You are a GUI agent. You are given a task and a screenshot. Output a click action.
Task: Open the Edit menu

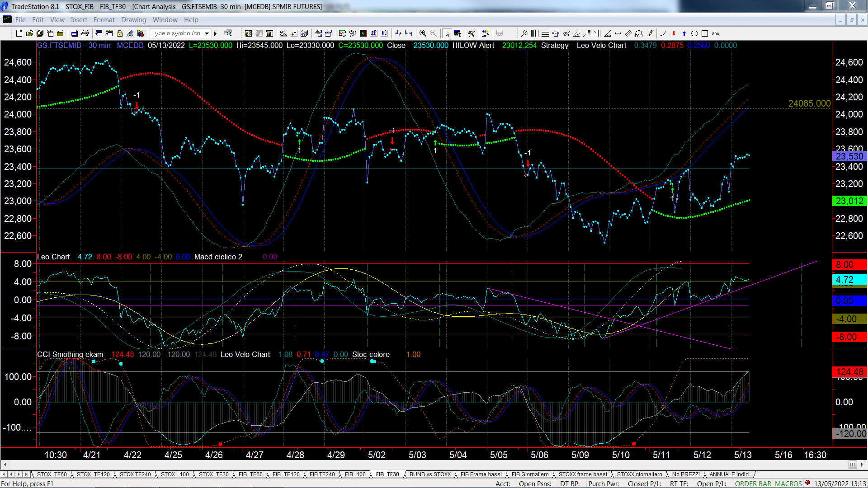tap(38, 20)
